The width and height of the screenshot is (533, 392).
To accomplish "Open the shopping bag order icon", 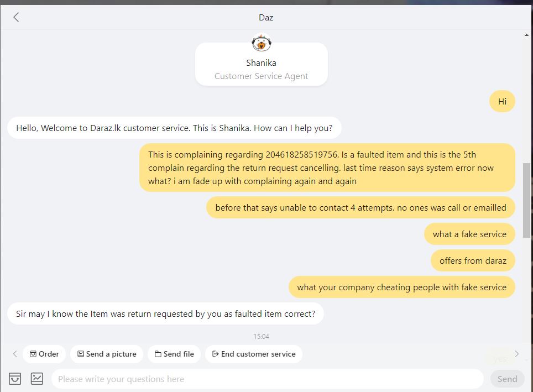I will click(15, 378).
